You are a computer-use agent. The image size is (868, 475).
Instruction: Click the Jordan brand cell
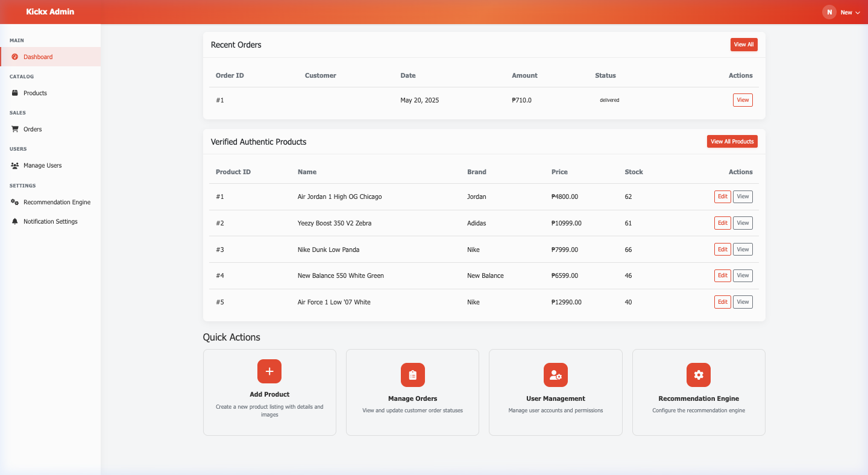click(476, 197)
